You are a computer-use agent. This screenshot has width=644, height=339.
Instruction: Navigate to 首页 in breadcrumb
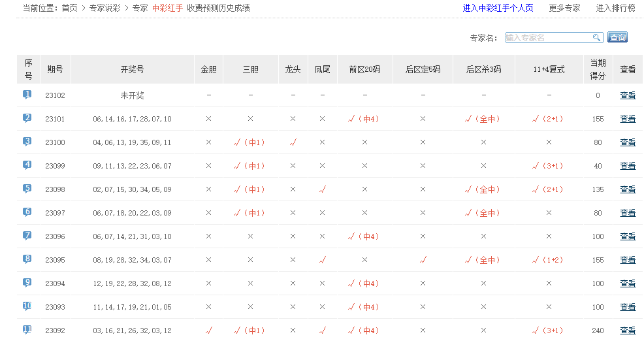[x=69, y=8]
